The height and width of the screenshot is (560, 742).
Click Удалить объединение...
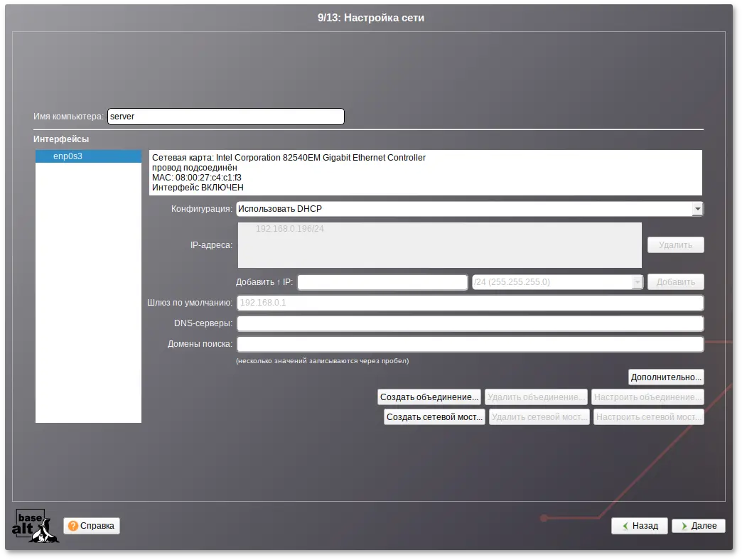(536, 397)
